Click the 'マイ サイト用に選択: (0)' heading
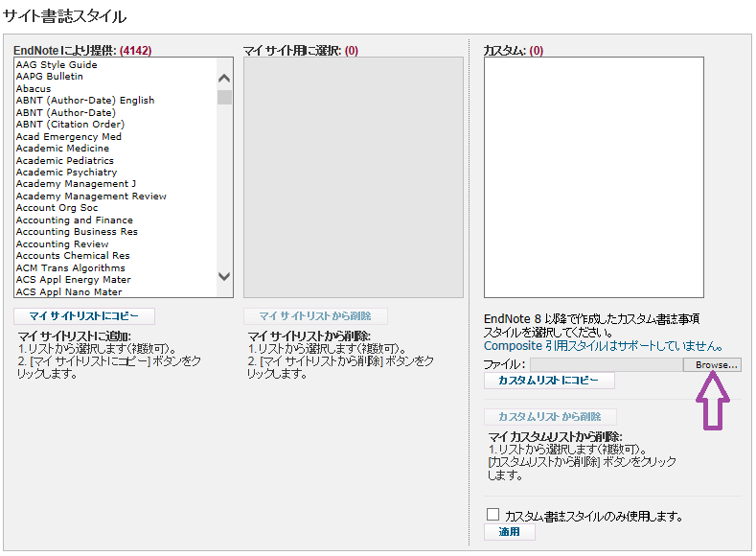This screenshot has height=556, width=756. click(x=301, y=50)
